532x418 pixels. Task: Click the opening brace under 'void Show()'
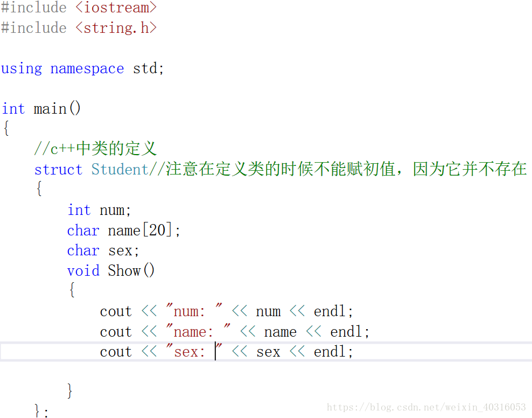(72, 290)
